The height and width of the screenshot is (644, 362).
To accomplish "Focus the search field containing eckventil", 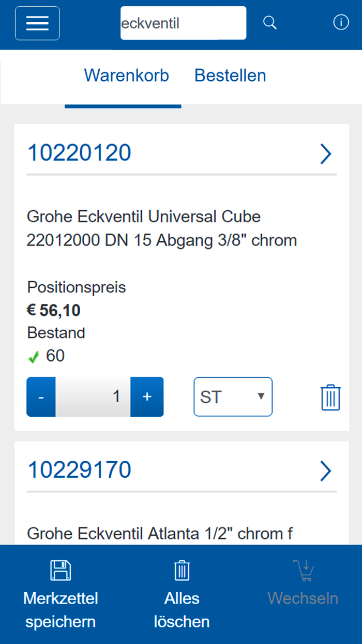I will click(x=183, y=23).
